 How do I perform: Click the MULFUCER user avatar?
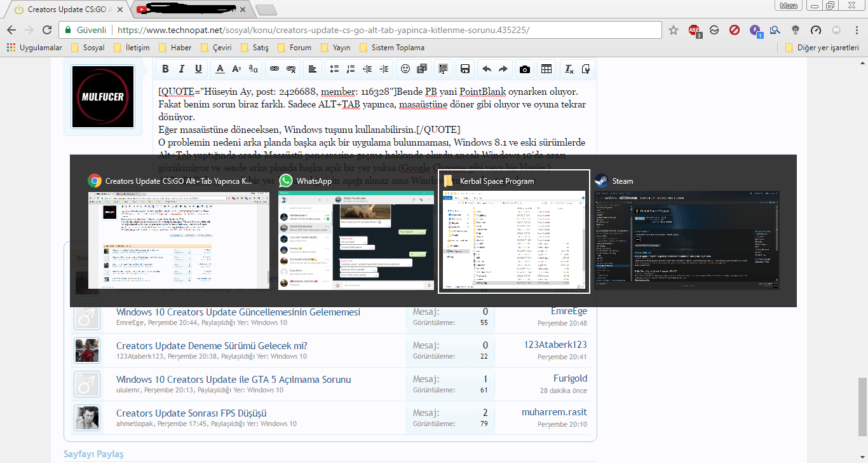coord(103,96)
